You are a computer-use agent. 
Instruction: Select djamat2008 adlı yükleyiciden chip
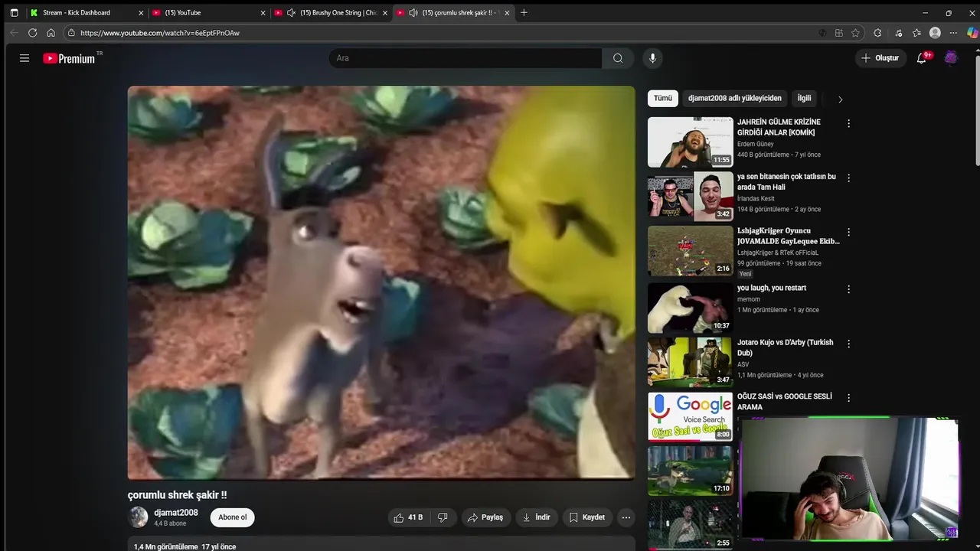pyautogui.click(x=735, y=98)
